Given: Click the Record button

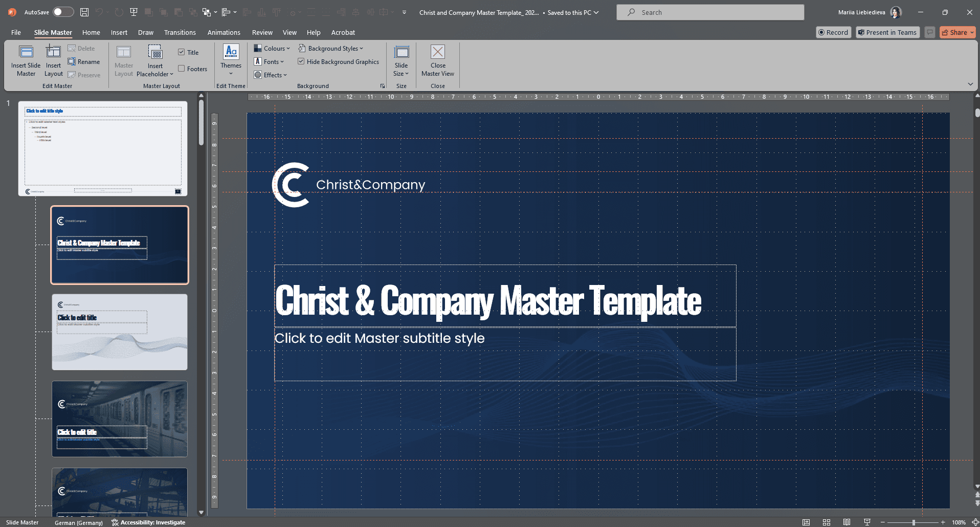Looking at the screenshot, I should coord(834,32).
